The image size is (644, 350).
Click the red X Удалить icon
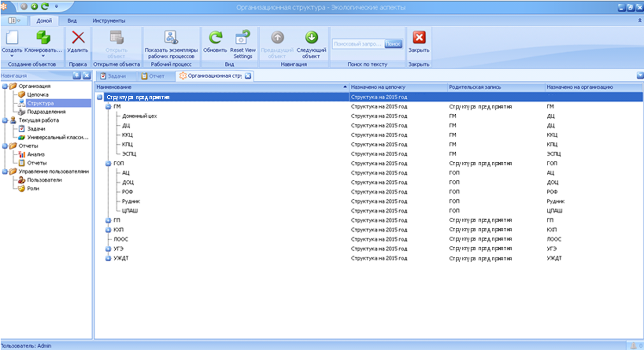pos(78,38)
